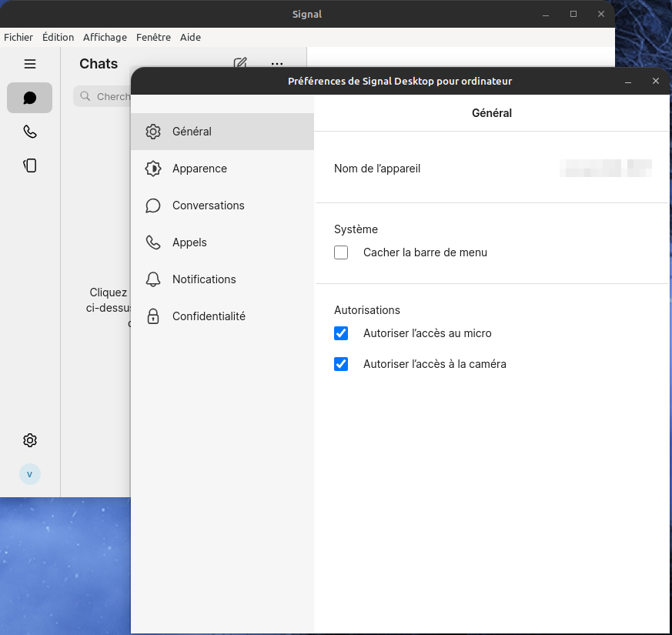The height and width of the screenshot is (635, 672).
Task: Open the profile avatar labeled V
Action: click(x=30, y=474)
